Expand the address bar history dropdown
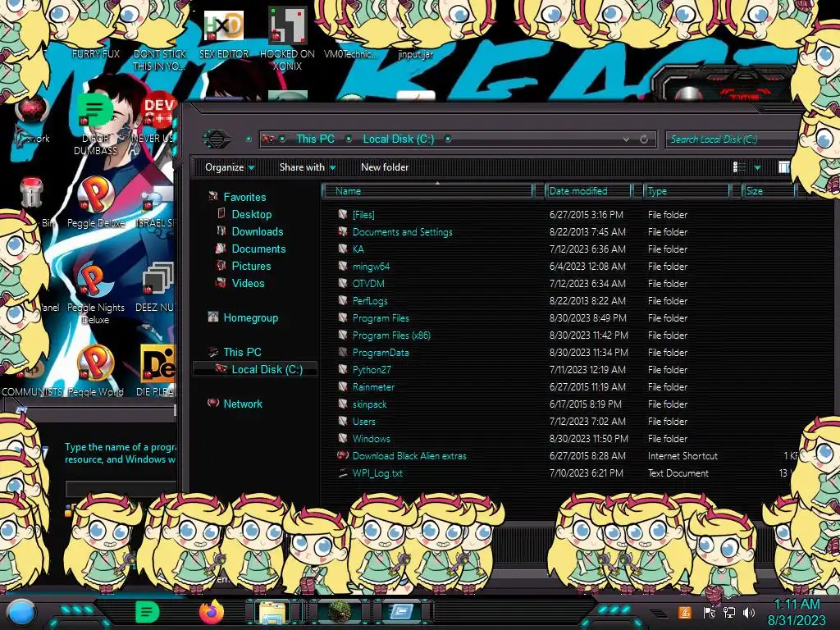 click(626, 139)
